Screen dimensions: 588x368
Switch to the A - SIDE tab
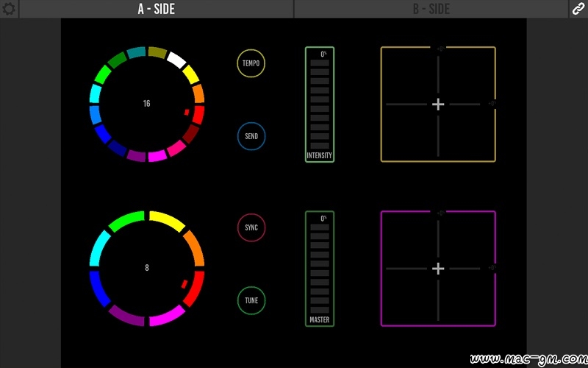[x=156, y=9]
